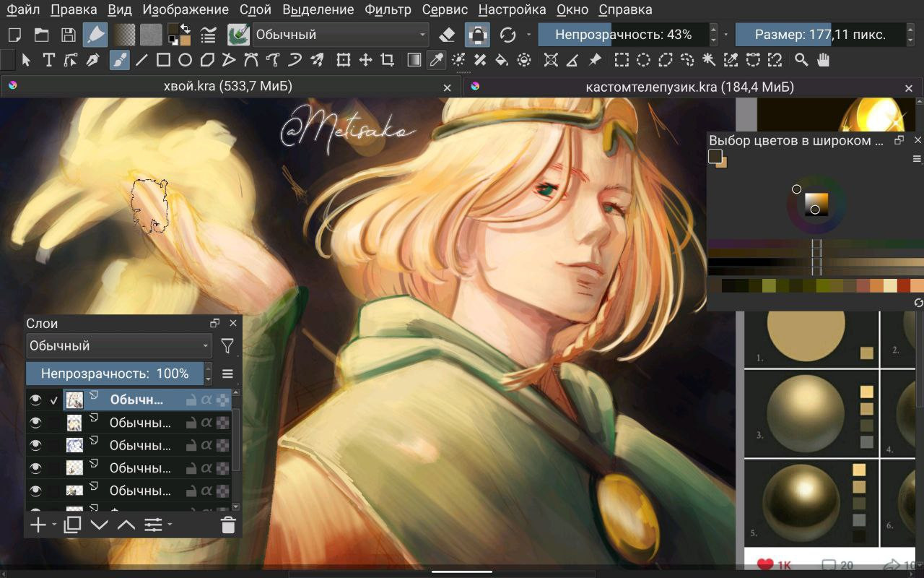
Task: Swap foreground and background colors
Action: point(186,28)
